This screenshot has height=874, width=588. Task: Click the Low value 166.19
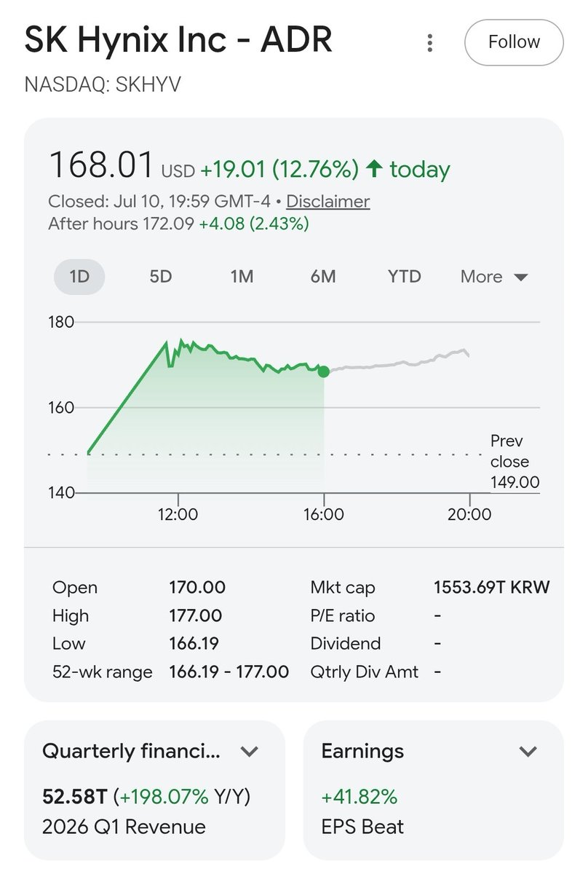(194, 643)
